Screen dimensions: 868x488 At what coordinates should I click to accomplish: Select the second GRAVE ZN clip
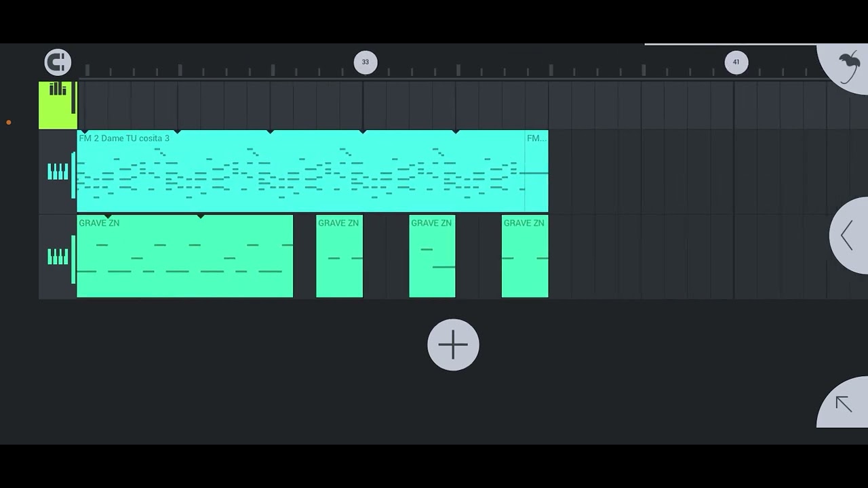[x=340, y=256]
